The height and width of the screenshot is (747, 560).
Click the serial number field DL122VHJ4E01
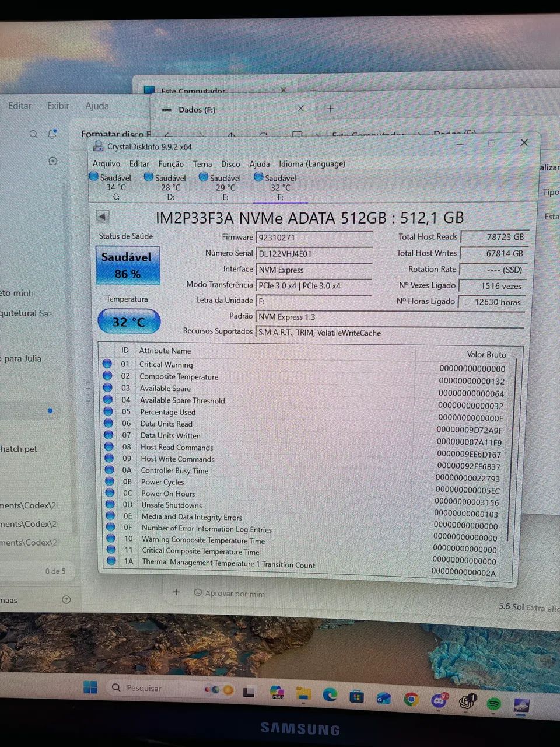point(314,253)
